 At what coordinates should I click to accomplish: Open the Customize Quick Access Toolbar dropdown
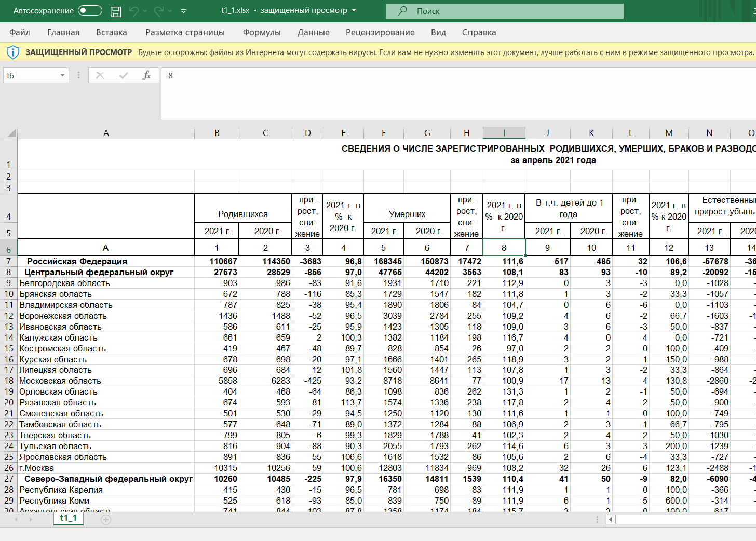click(x=184, y=11)
